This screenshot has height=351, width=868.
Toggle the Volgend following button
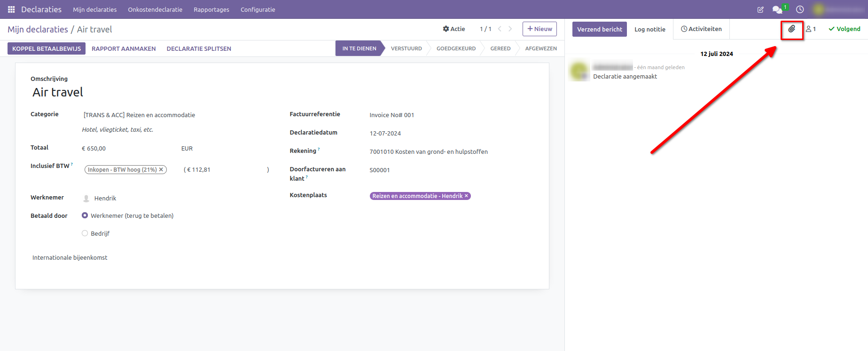[x=845, y=29]
